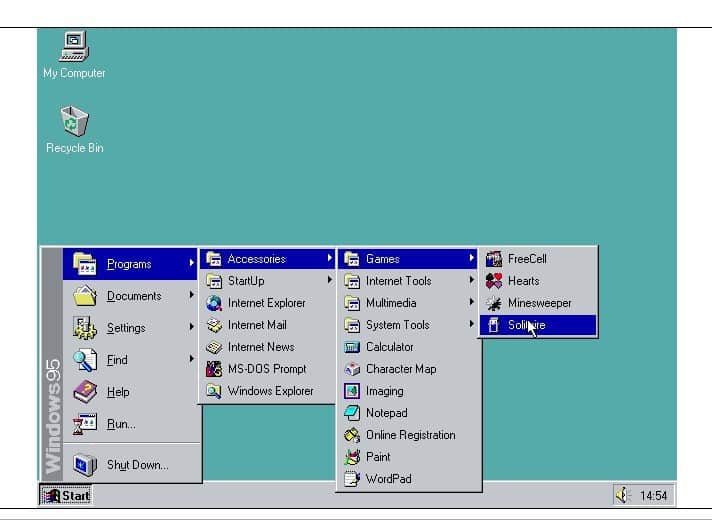Click the 14:54 clock in the tray

[x=653, y=495]
